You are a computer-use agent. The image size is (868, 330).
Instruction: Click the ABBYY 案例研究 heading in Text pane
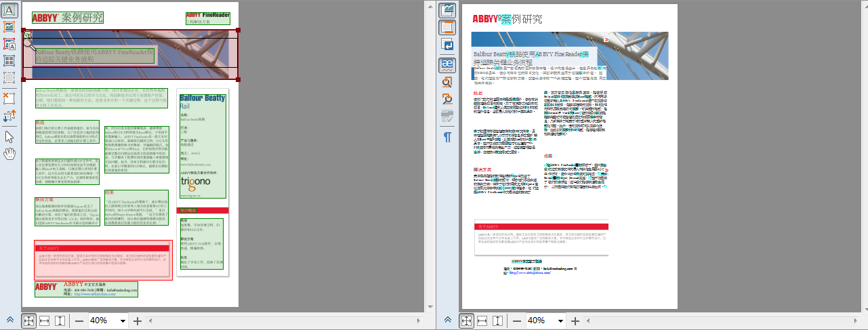[x=508, y=19]
